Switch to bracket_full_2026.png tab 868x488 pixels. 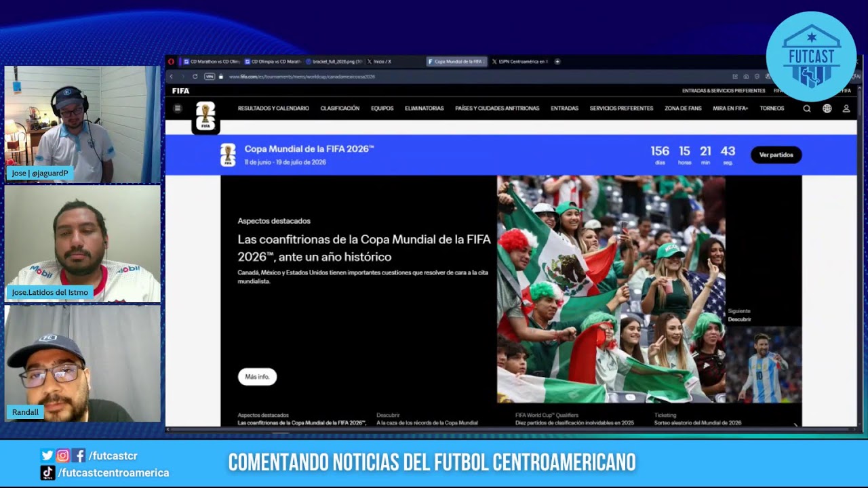[334, 62]
